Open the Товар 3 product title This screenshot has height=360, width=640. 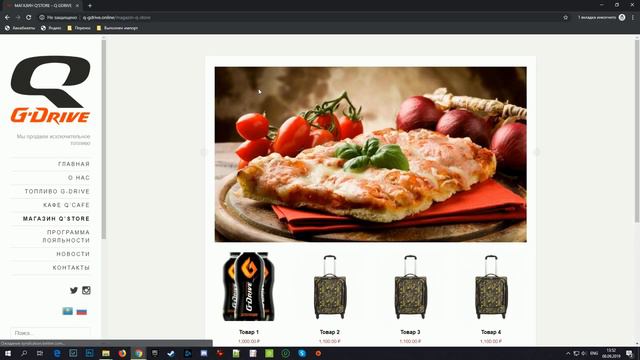pos(410,332)
